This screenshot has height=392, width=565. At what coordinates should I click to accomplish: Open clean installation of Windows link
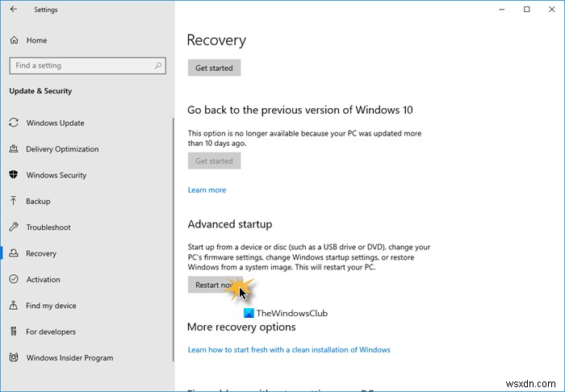[x=289, y=349]
